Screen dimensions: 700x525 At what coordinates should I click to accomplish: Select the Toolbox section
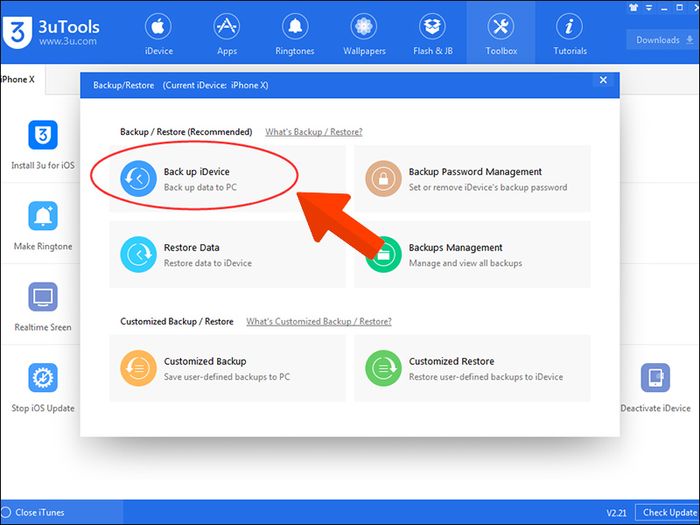pos(501,34)
